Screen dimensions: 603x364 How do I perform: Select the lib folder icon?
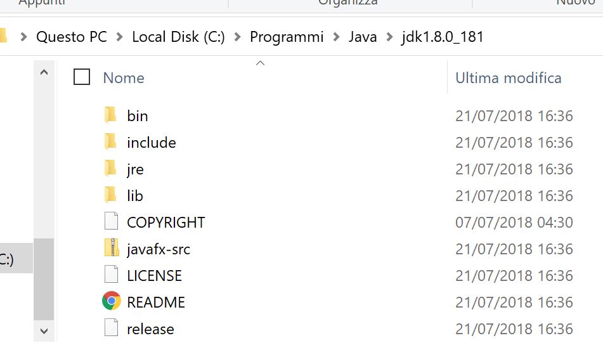(x=111, y=195)
